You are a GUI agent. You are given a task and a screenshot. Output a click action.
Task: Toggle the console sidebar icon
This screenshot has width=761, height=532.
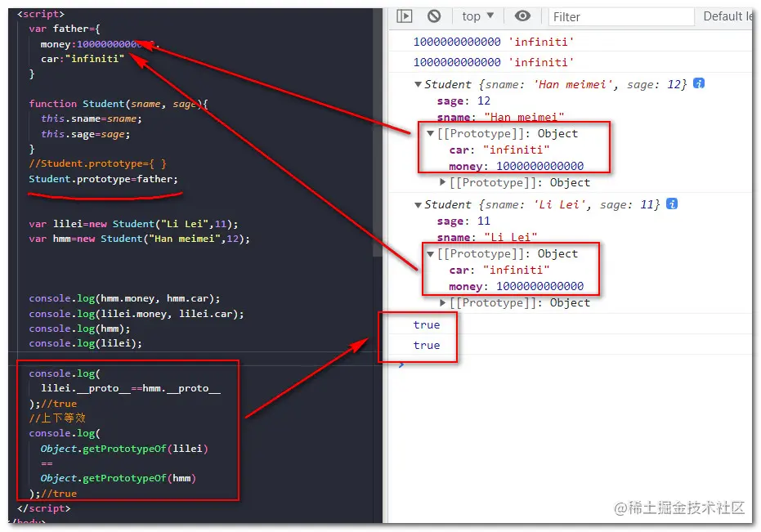[405, 16]
